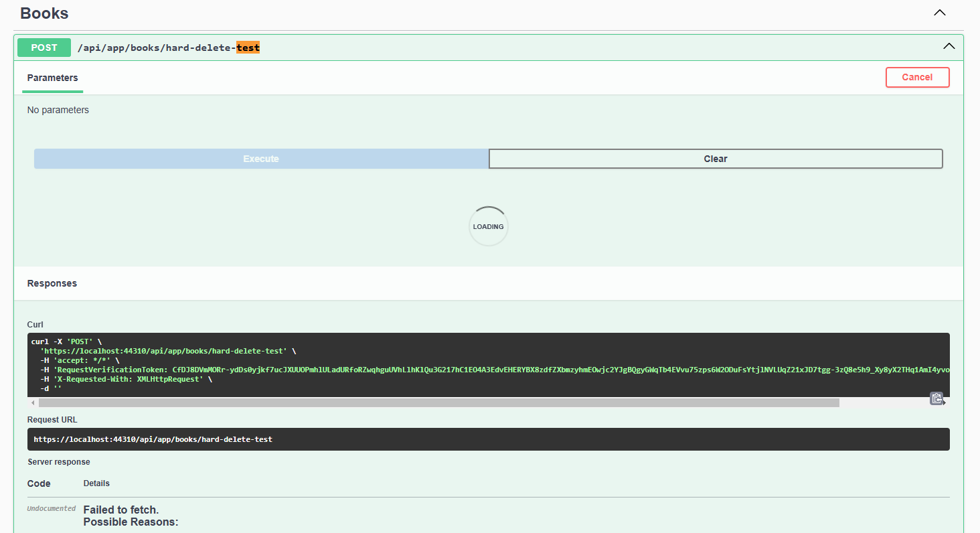This screenshot has width=980, height=533.
Task: Click the Request URL text box
Action: pos(488,439)
